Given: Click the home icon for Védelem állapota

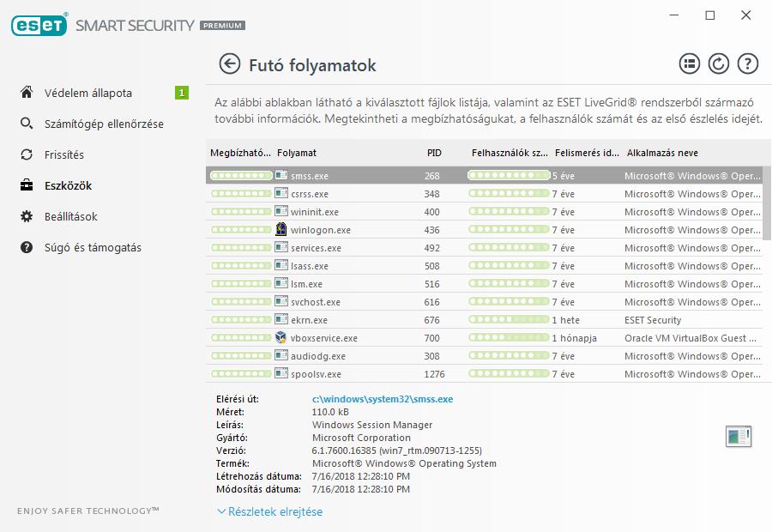Looking at the screenshot, I should [27, 92].
